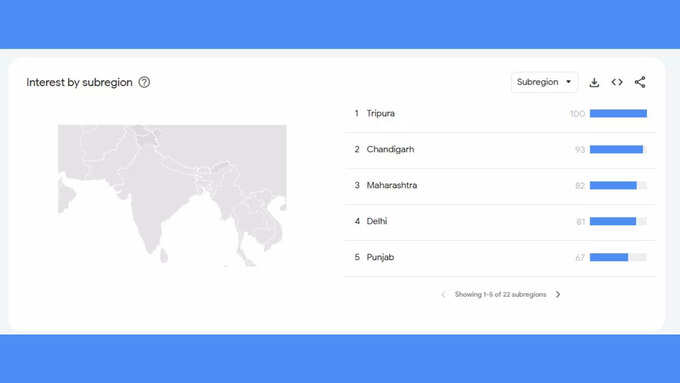The height and width of the screenshot is (383, 680).
Task: Open the help icon beside Interest by subregion
Action: click(144, 82)
